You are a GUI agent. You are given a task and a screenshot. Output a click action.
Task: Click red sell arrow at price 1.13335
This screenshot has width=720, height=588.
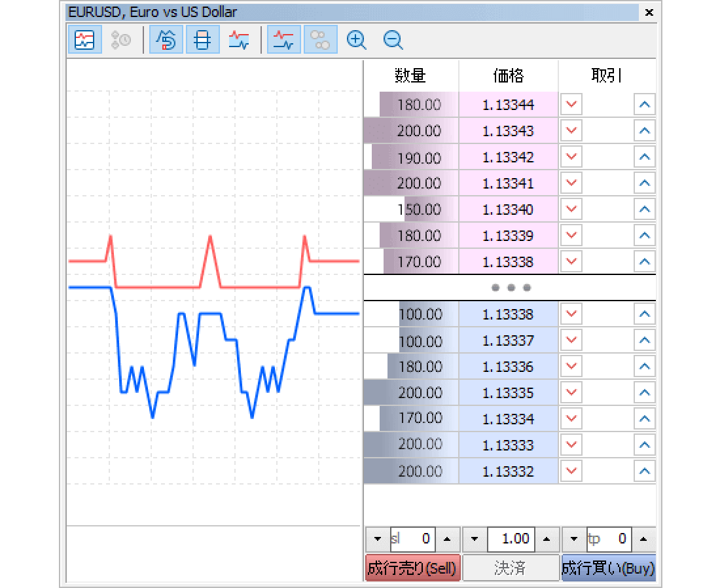pos(571,392)
